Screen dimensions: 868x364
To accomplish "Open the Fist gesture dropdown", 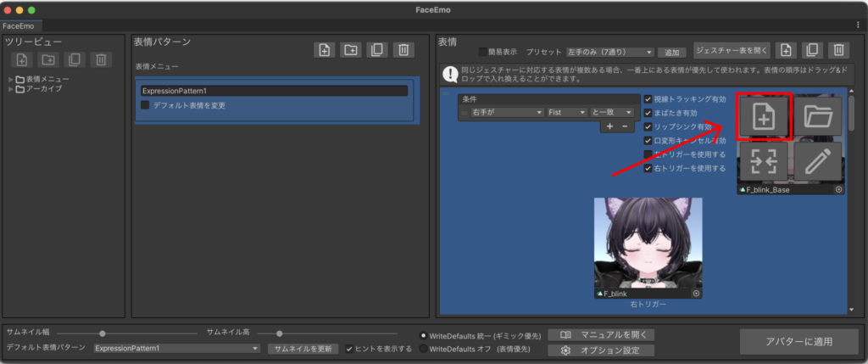I will (x=568, y=112).
